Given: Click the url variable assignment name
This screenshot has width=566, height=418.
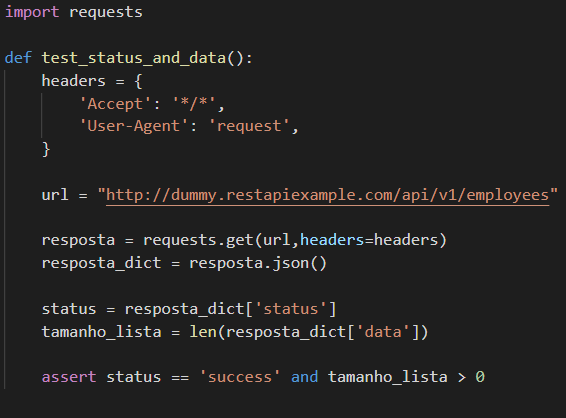Looking at the screenshot, I should pos(55,195).
